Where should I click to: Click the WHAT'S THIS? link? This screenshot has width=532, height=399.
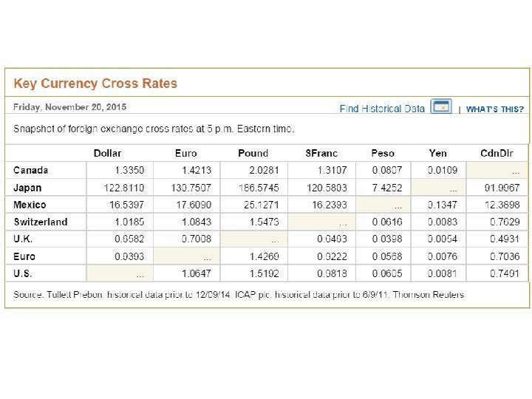(x=495, y=109)
